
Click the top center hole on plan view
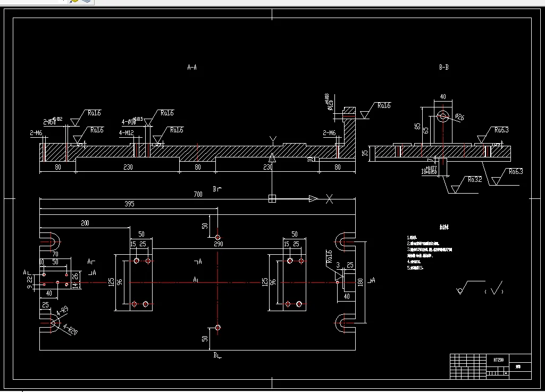coord(217,238)
